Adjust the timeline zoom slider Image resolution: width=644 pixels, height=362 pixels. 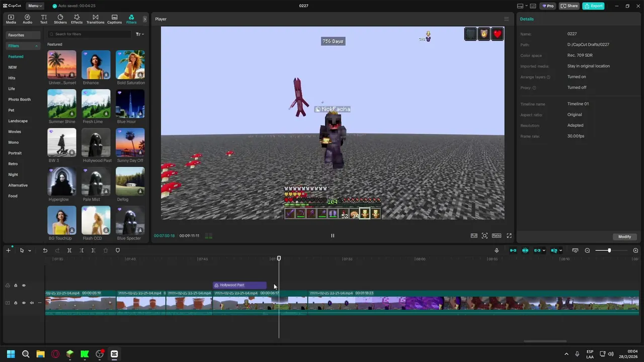click(609, 250)
